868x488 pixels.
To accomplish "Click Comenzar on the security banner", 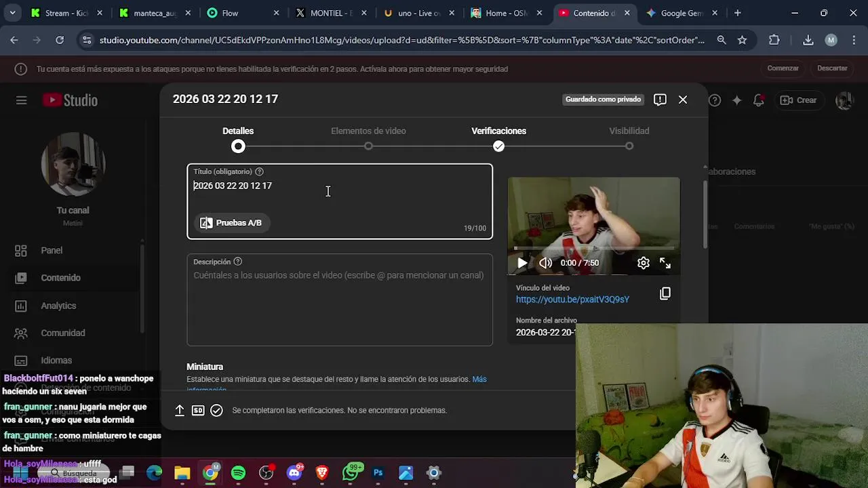I will (783, 68).
